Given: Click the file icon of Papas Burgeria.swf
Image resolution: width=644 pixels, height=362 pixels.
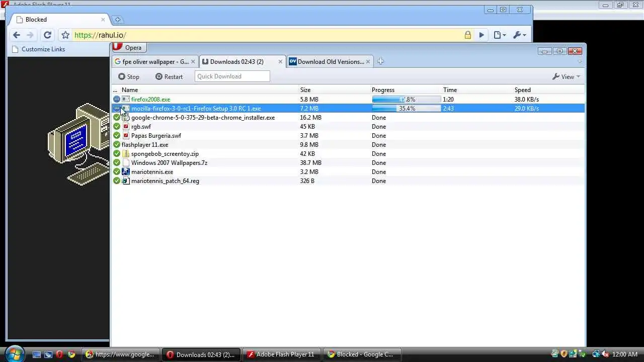Looking at the screenshot, I should pyautogui.click(x=126, y=135).
